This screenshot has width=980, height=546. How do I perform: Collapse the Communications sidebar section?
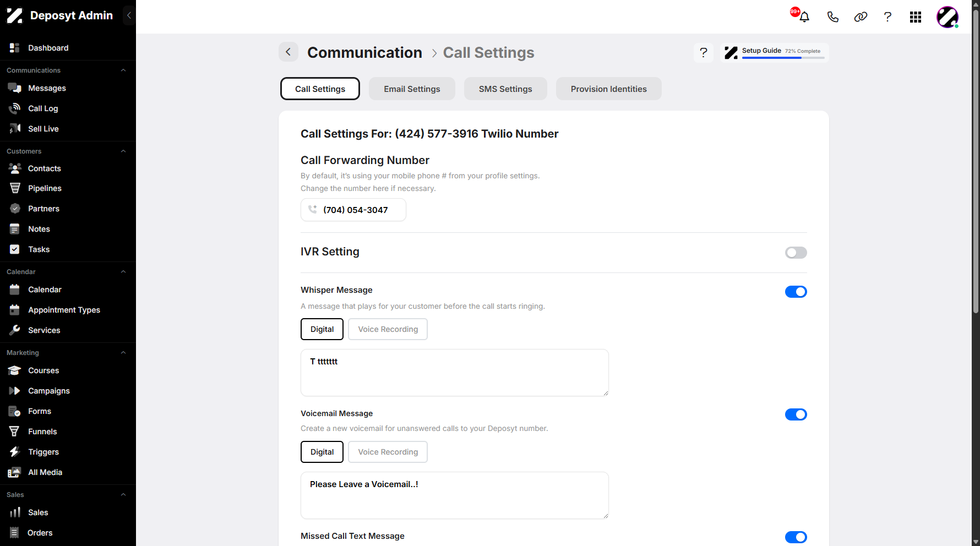tap(123, 70)
